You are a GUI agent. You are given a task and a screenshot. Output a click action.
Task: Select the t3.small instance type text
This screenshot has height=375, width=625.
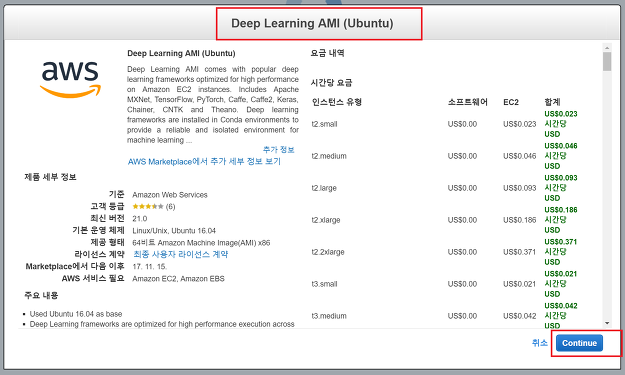324,284
